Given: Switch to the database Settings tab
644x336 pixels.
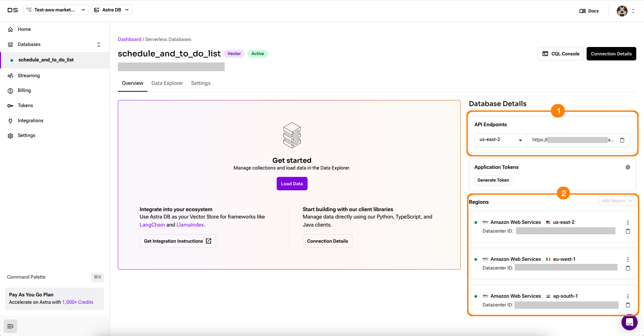Looking at the screenshot, I should coord(200,83).
